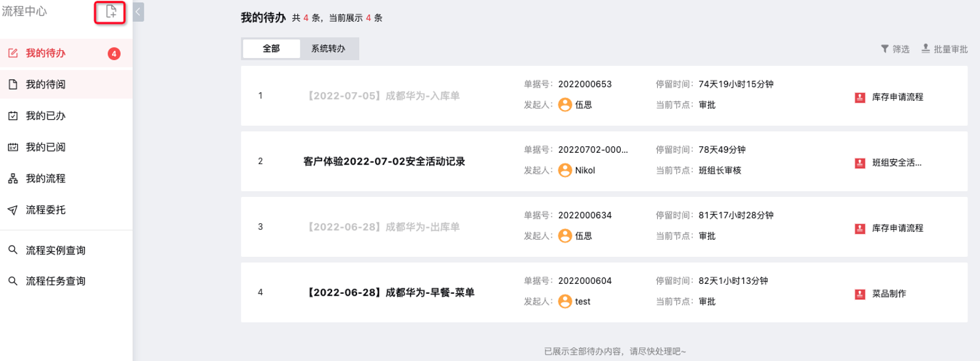Open the 成都华为-入库单 task
Image resolution: width=980 pixels, height=361 pixels.
(384, 96)
